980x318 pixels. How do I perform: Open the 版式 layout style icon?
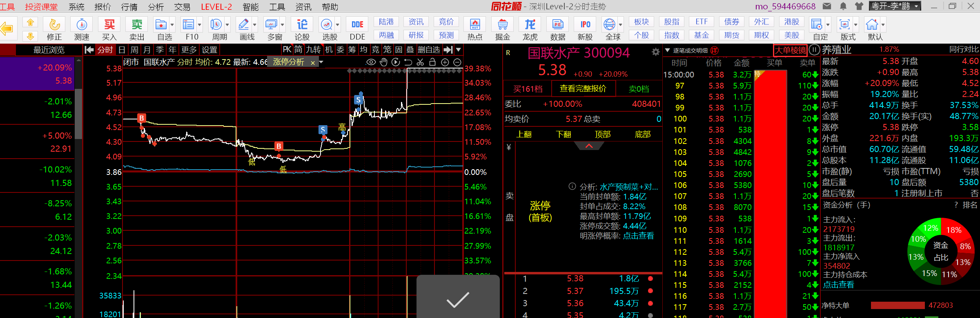coord(844,24)
